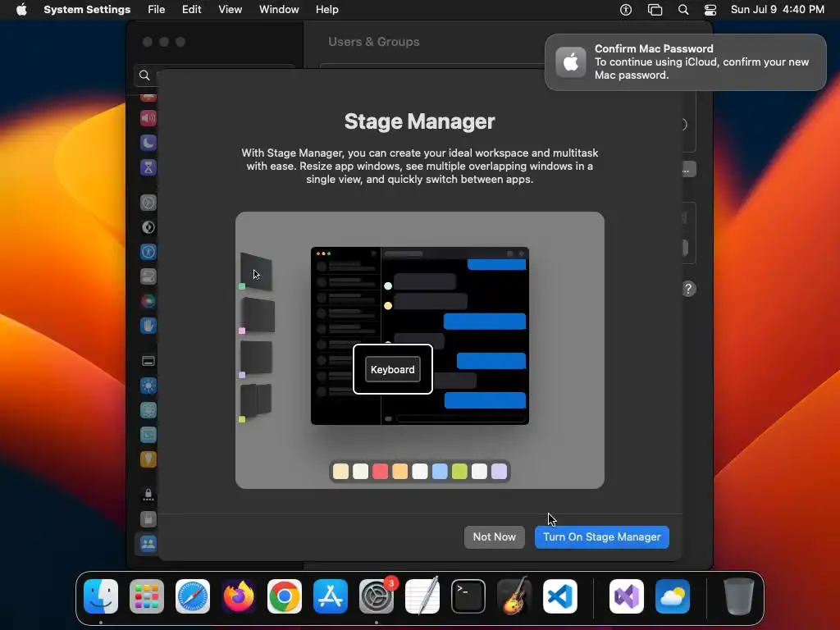Open the Edit menu
The image size is (840, 630).
(191, 10)
